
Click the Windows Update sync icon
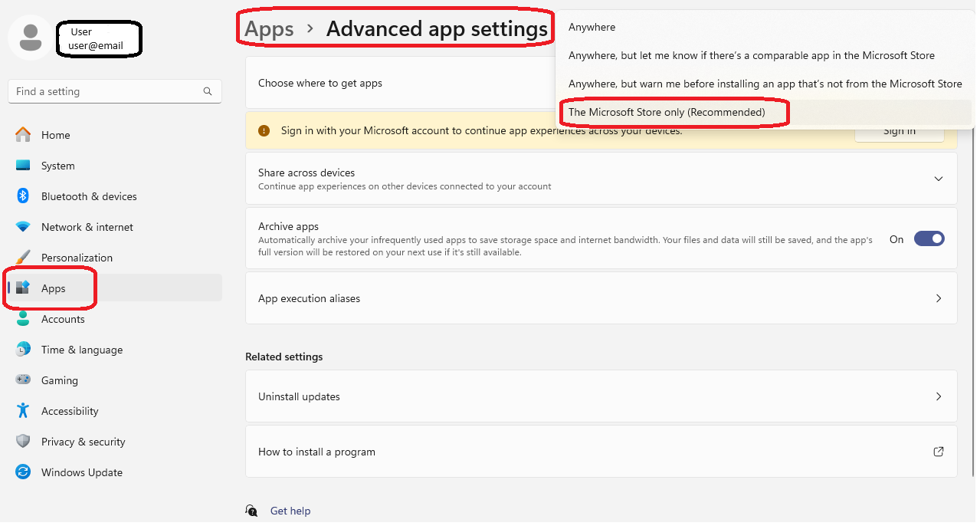[23, 472]
